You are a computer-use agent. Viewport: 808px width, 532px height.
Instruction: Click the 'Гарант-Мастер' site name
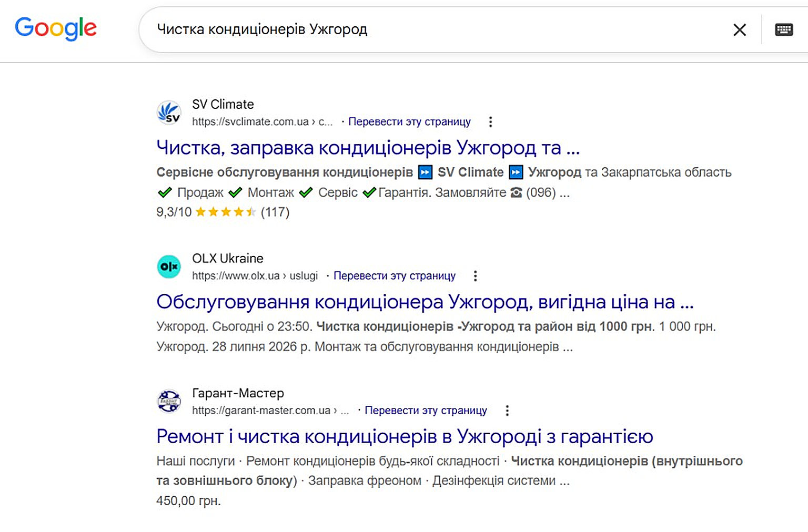(238, 393)
